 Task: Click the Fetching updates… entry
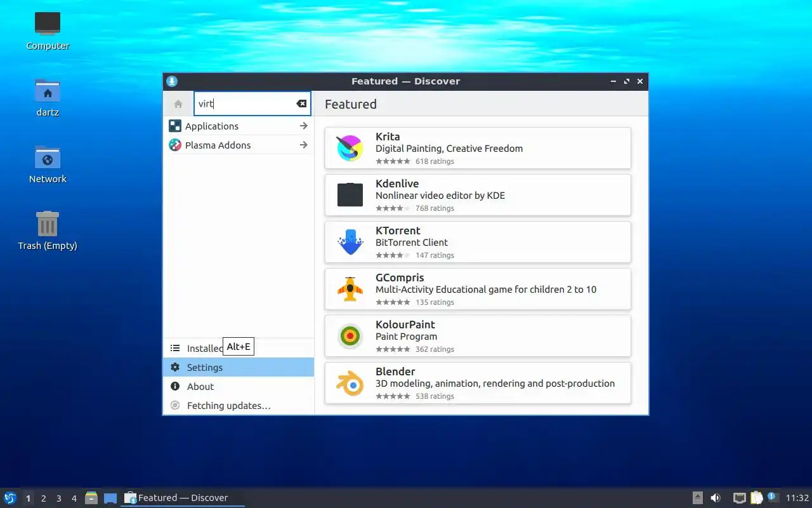[239, 405]
